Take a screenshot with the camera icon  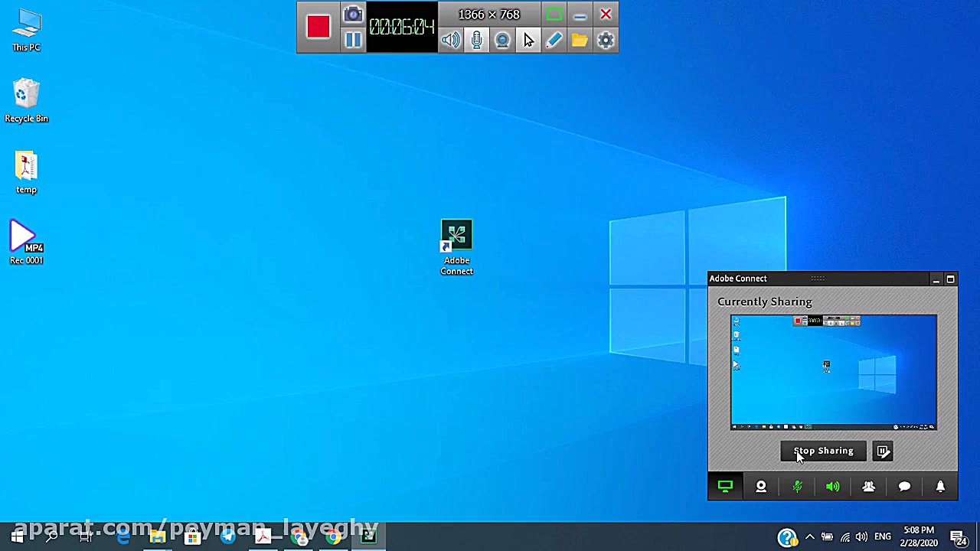tap(353, 15)
